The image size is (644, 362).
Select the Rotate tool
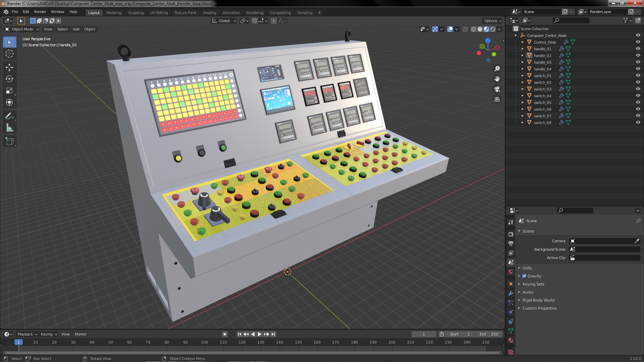9,79
